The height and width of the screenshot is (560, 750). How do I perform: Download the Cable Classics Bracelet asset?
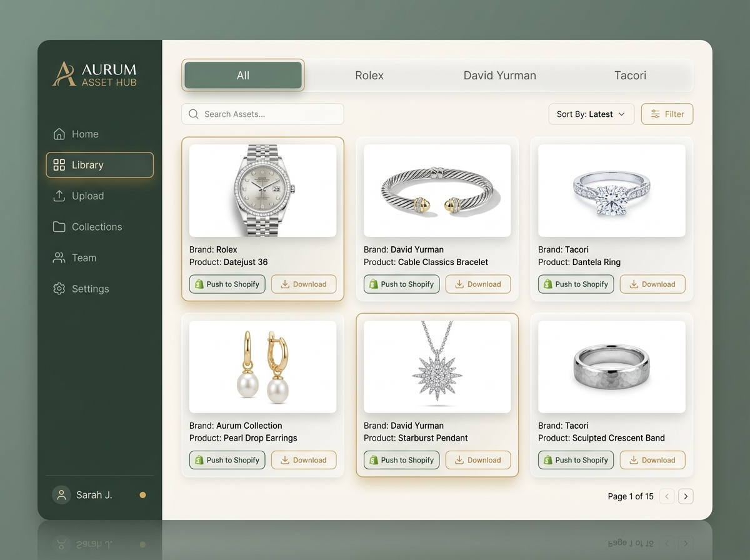[478, 284]
